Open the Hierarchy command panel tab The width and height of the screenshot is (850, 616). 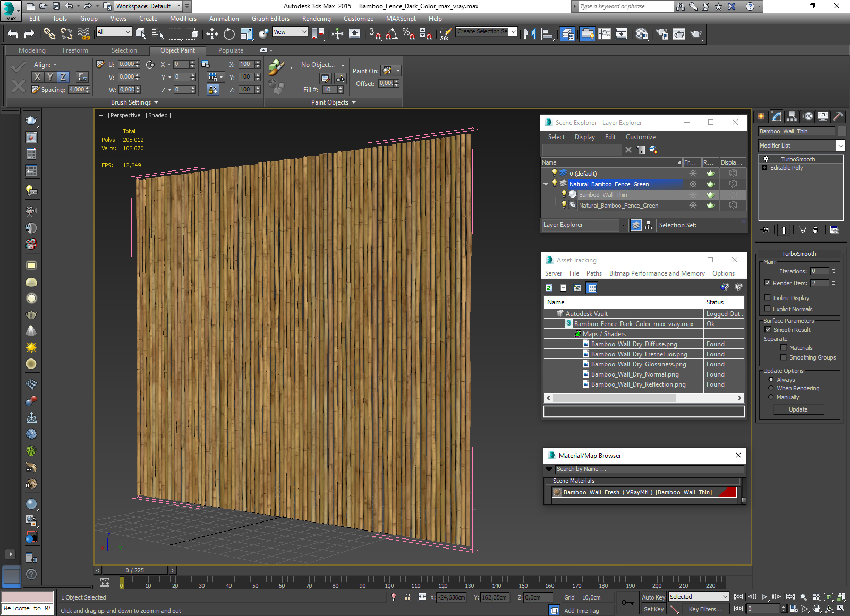tap(792, 116)
